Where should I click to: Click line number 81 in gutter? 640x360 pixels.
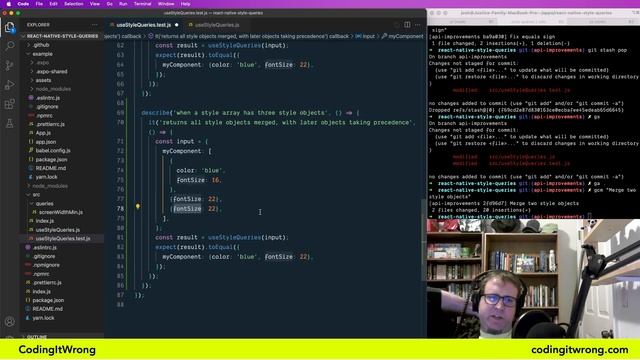point(120,238)
